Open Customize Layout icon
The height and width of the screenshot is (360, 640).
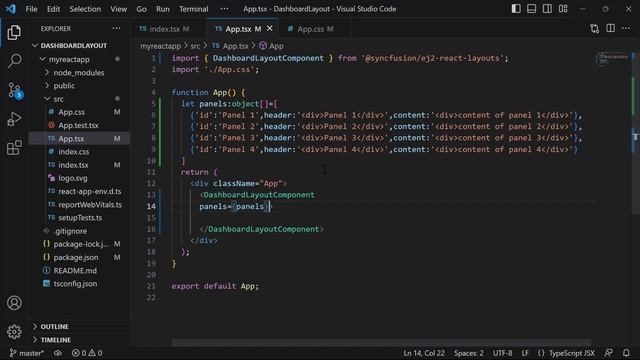click(563, 9)
